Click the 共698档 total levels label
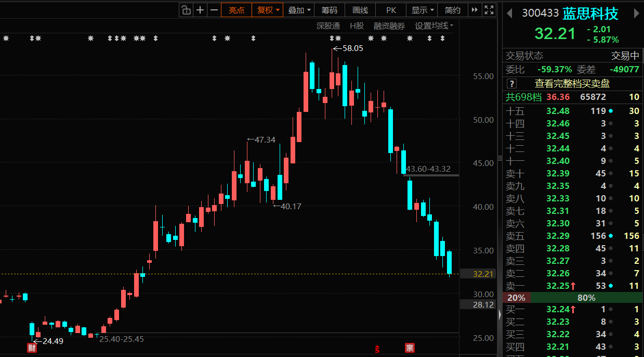The height and width of the screenshot is (357, 644). [x=524, y=97]
